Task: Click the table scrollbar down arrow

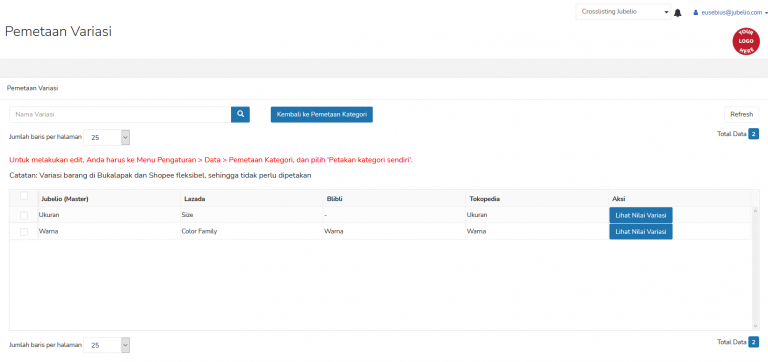Action: point(755,326)
